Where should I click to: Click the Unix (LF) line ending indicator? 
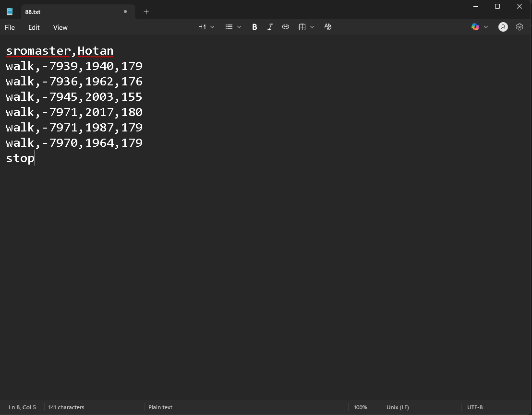(x=398, y=407)
